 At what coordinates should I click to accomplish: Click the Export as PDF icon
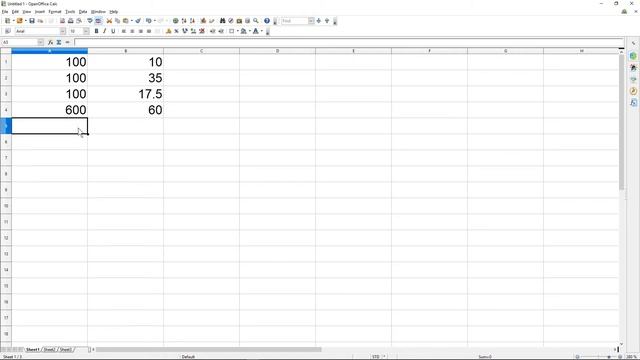(x=62, y=21)
